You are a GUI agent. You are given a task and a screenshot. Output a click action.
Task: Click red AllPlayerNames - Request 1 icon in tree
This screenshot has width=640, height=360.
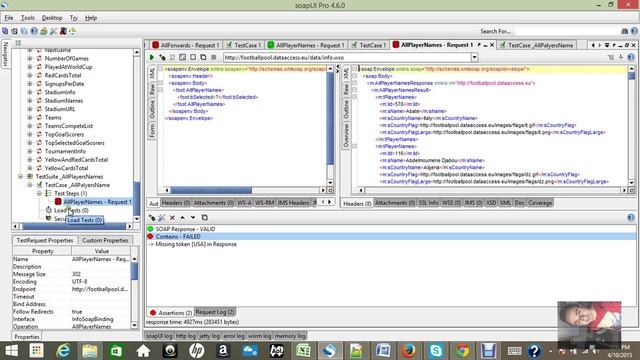58,202
